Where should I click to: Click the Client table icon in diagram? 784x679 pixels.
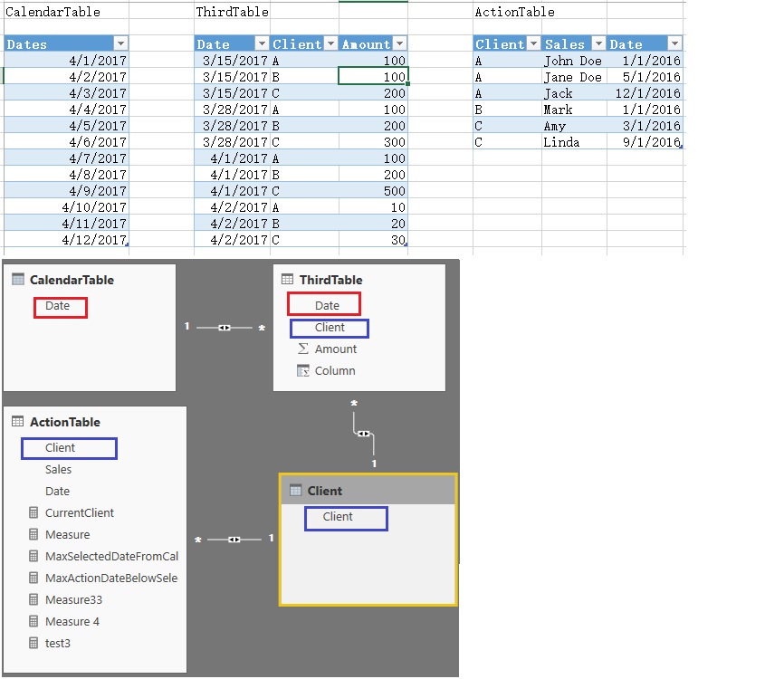pos(295,491)
